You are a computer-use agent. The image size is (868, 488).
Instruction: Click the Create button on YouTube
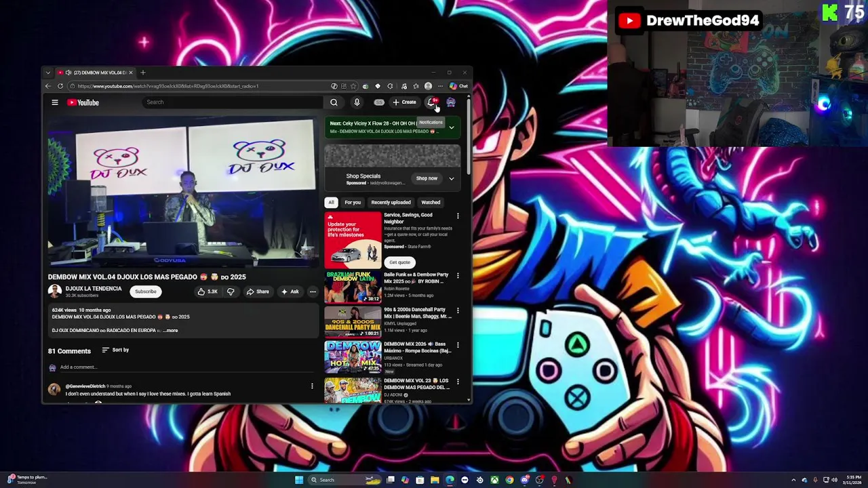click(x=405, y=102)
